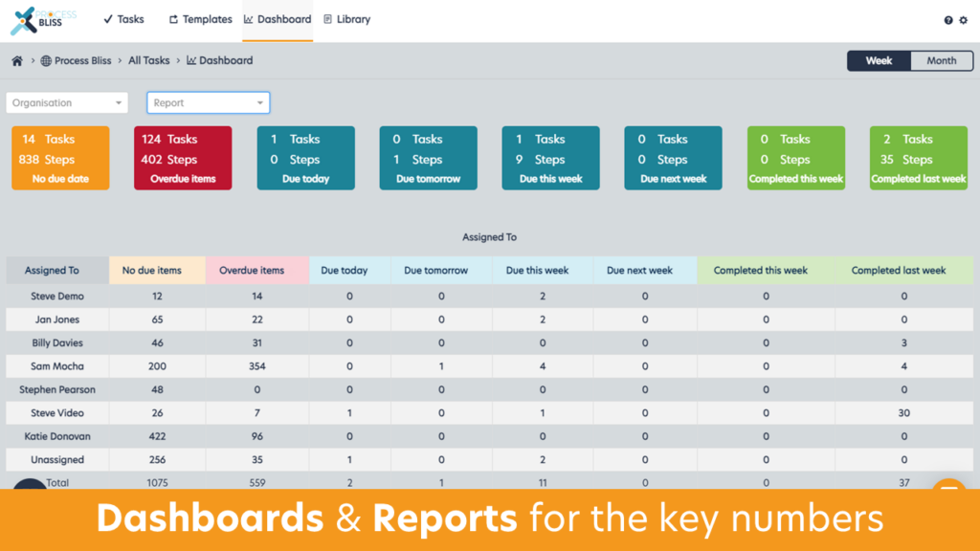The width and height of the screenshot is (980, 551).
Task: Click the chart icon in Dashboard breadcrumb
Action: coord(191,60)
